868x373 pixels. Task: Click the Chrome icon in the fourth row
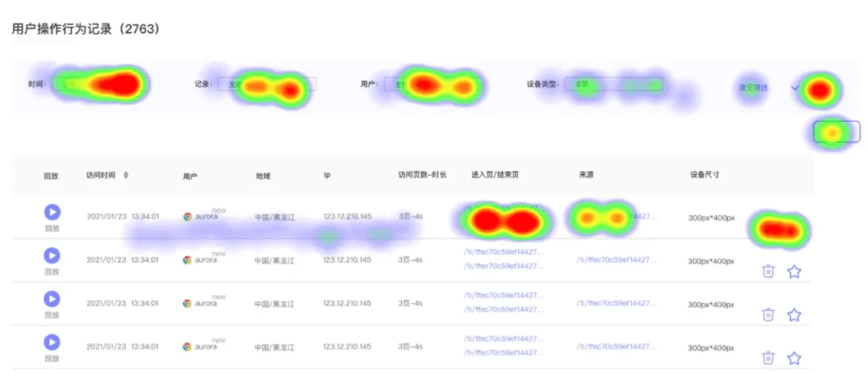coord(188,347)
